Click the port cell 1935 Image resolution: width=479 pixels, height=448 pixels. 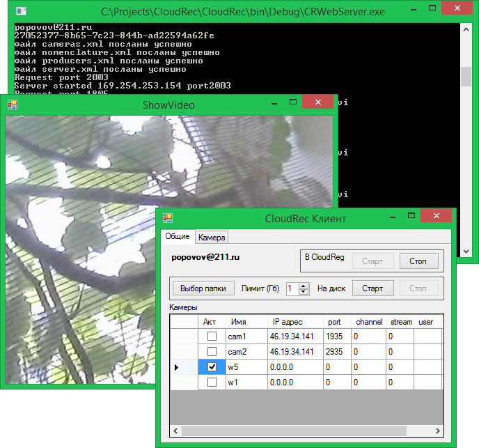pos(337,337)
